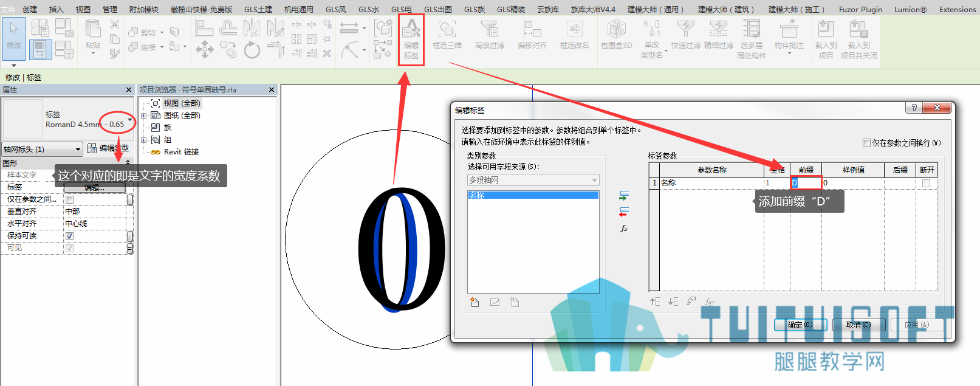Open the 视图 ribbon tab

pos(83,9)
